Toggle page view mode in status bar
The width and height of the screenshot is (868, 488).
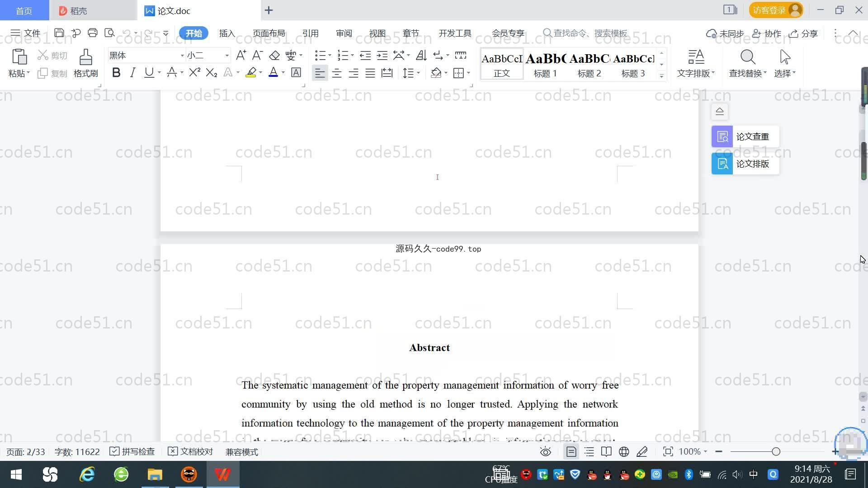tap(571, 451)
